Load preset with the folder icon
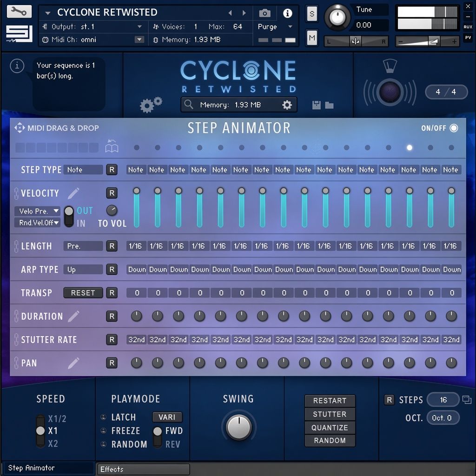The height and width of the screenshot is (476, 476). click(330, 105)
